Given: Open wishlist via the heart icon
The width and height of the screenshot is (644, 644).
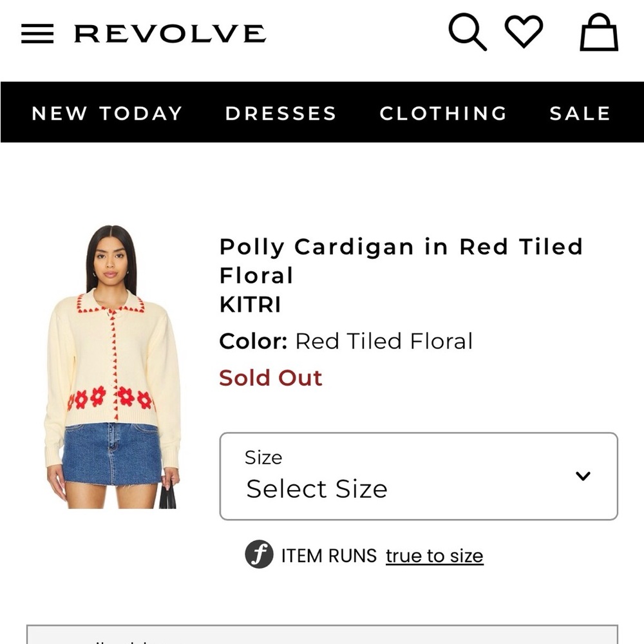Looking at the screenshot, I should point(524,31).
